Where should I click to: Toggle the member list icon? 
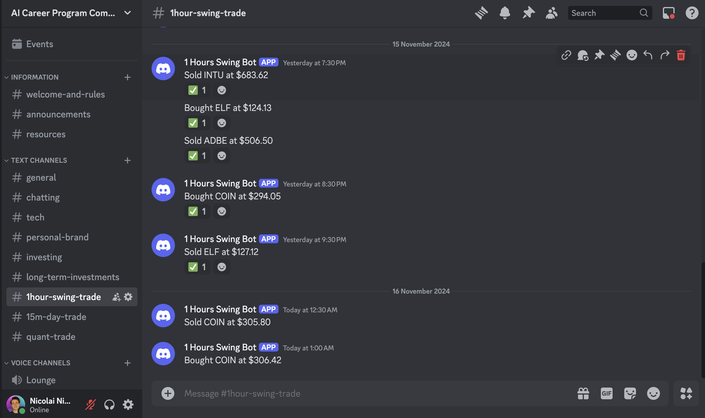(x=552, y=13)
